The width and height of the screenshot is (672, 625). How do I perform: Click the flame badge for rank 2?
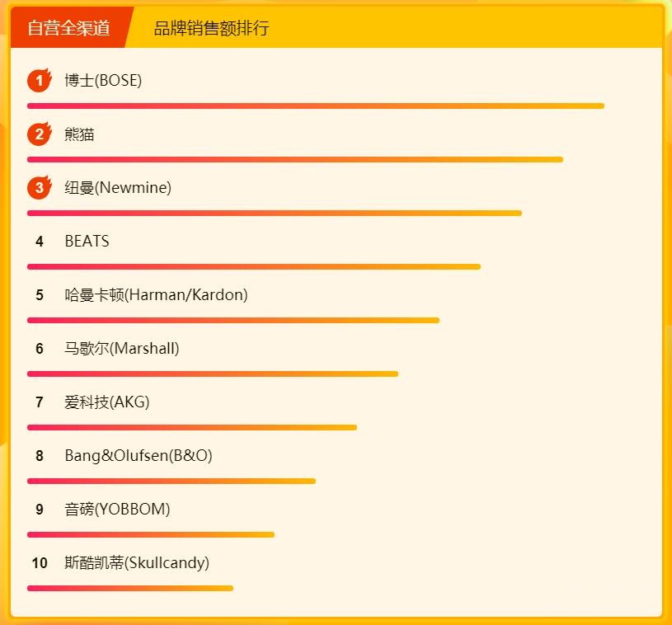click(x=39, y=134)
